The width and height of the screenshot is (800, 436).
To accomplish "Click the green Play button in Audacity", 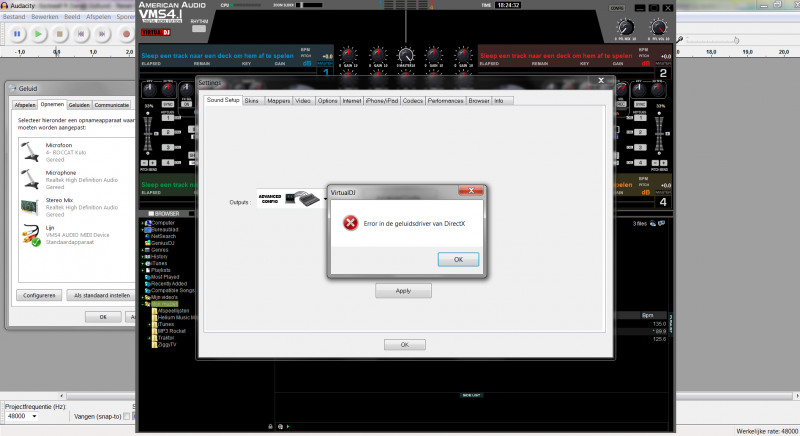I will coord(38,34).
